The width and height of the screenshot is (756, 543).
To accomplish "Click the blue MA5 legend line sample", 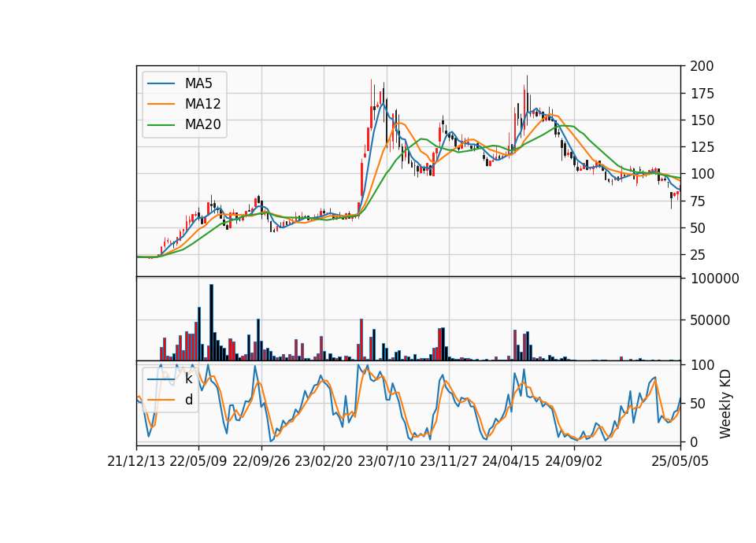I will point(161,83).
